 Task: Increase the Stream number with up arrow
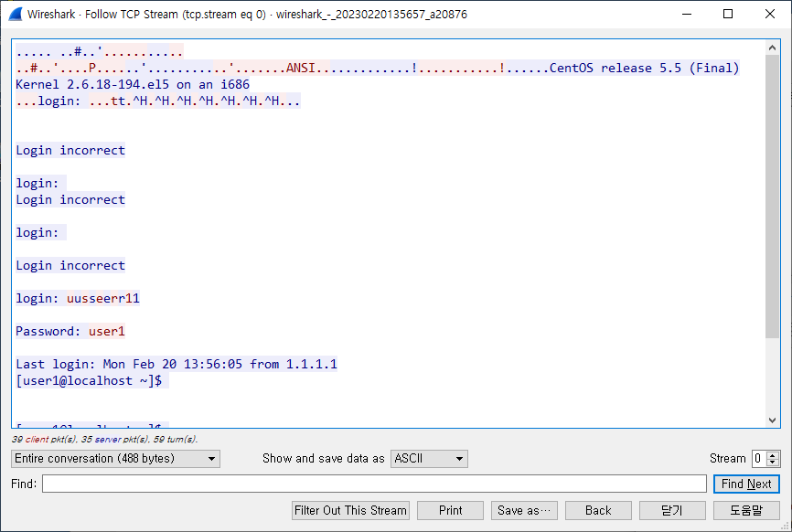click(772, 455)
